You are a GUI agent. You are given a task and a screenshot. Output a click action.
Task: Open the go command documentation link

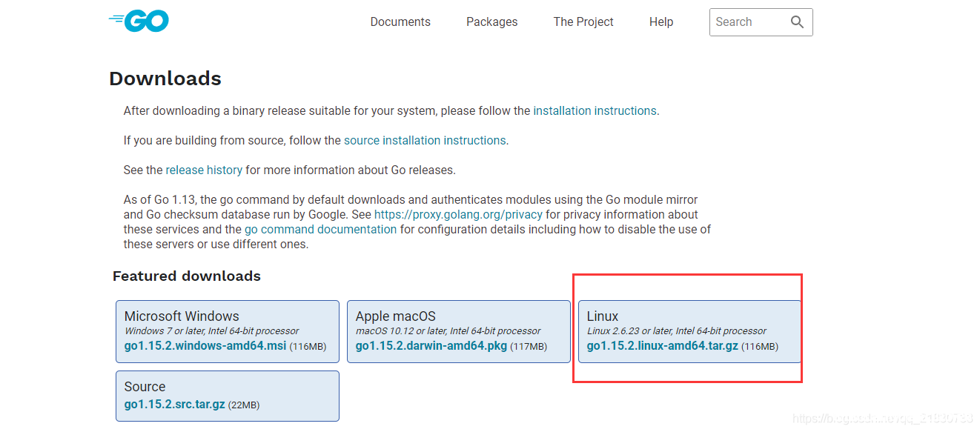point(320,230)
